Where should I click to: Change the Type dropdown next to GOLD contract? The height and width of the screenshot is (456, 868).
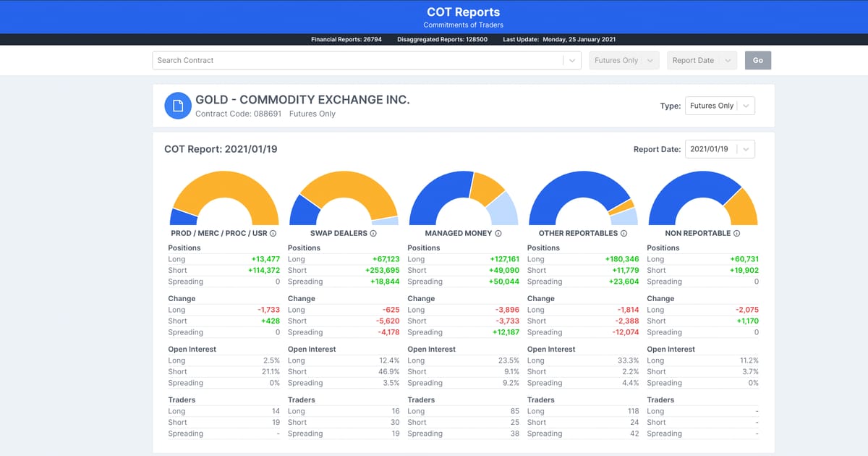720,105
